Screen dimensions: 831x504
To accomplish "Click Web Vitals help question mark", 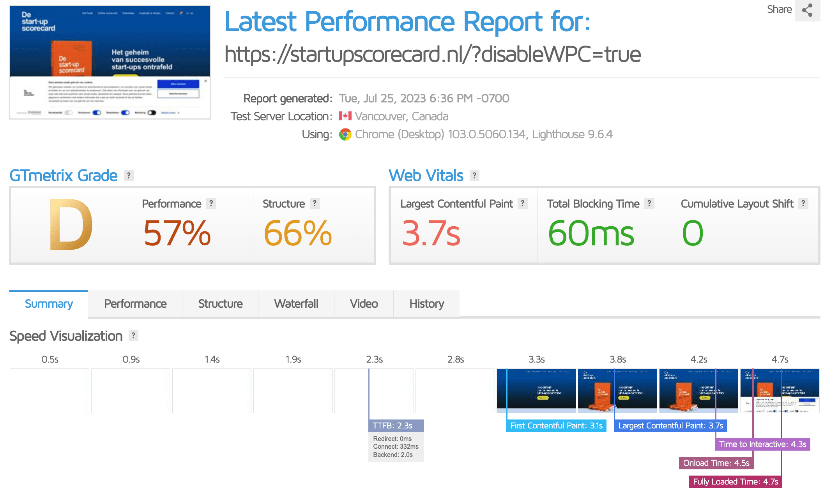I will click(x=474, y=176).
